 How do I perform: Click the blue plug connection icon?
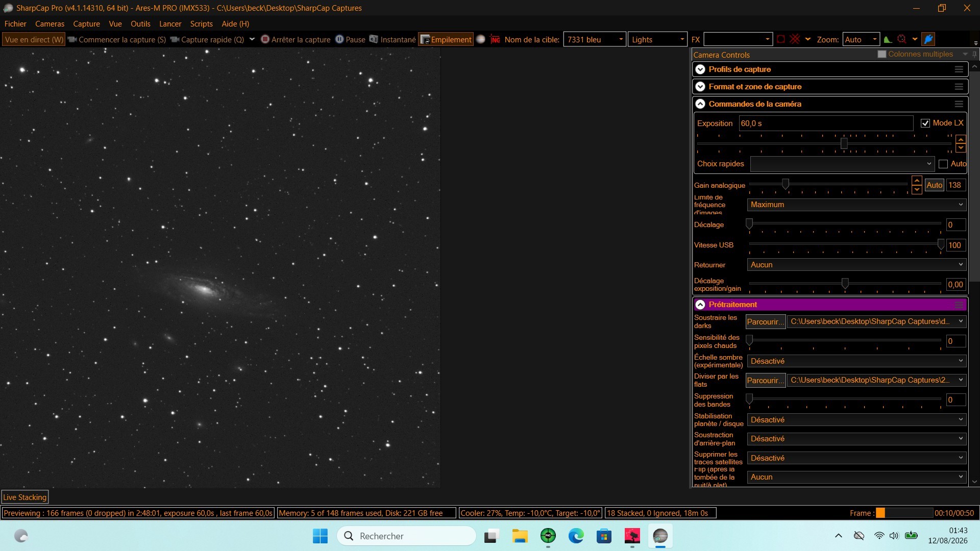point(928,39)
